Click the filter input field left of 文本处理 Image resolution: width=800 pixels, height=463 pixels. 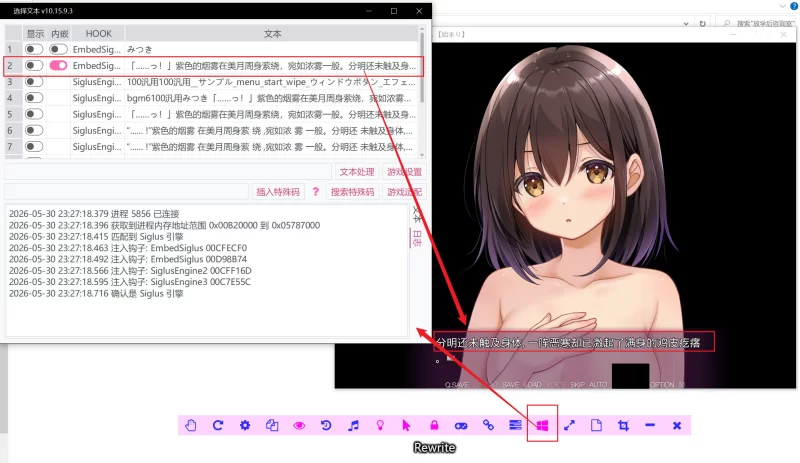pyautogui.click(x=168, y=172)
